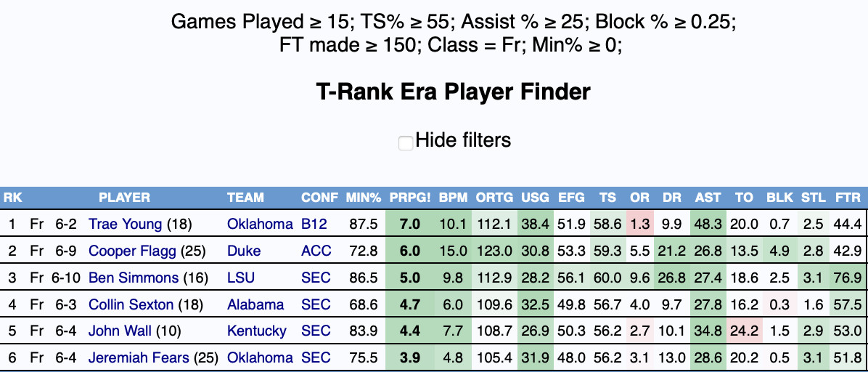Open Collin Sexton player link
This screenshot has height=372, width=868.
point(131,304)
